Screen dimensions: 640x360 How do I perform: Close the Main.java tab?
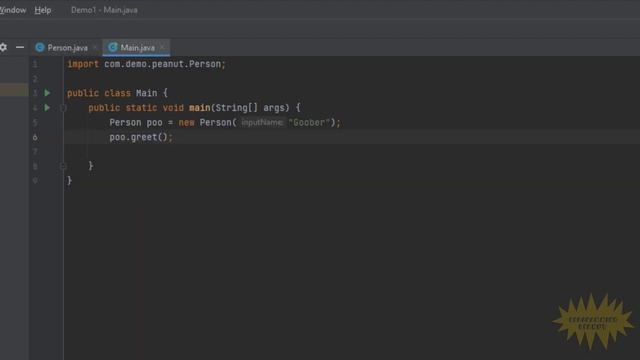tap(163, 47)
